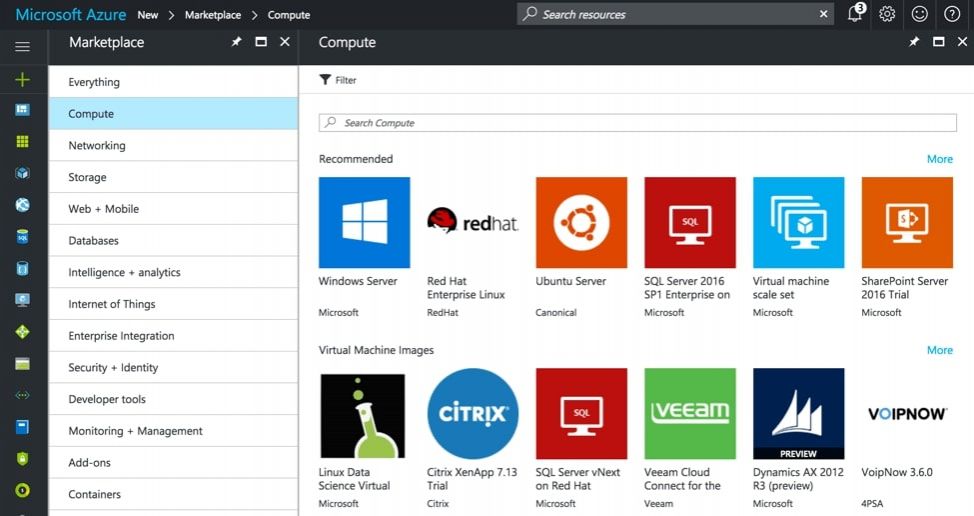
Task: Open the help question mark icon
Action: (x=951, y=14)
